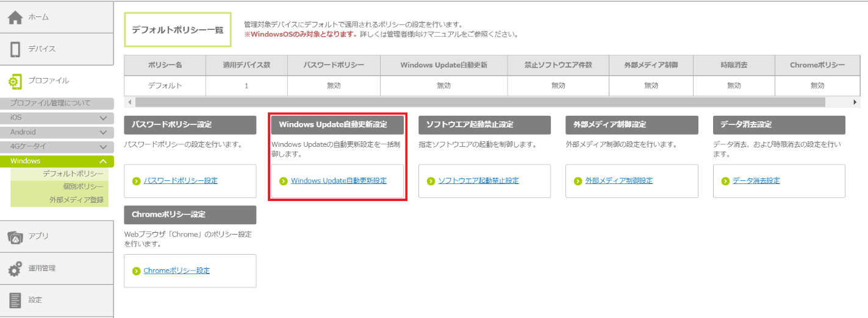Click the Device phone icon
868x318 pixels.
pyautogui.click(x=15, y=49)
